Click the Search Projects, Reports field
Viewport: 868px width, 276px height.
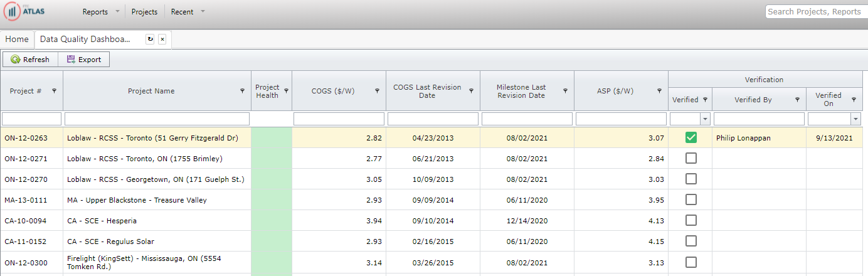point(816,12)
